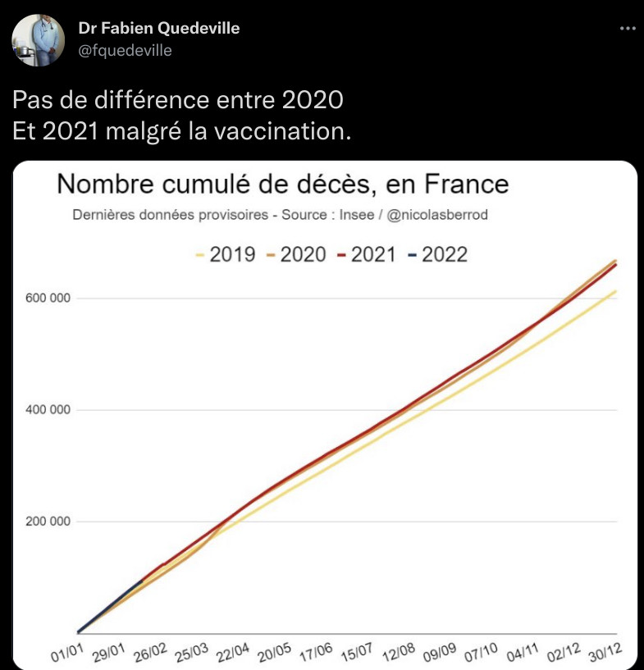Open the three-dot more options menu

(627, 28)
